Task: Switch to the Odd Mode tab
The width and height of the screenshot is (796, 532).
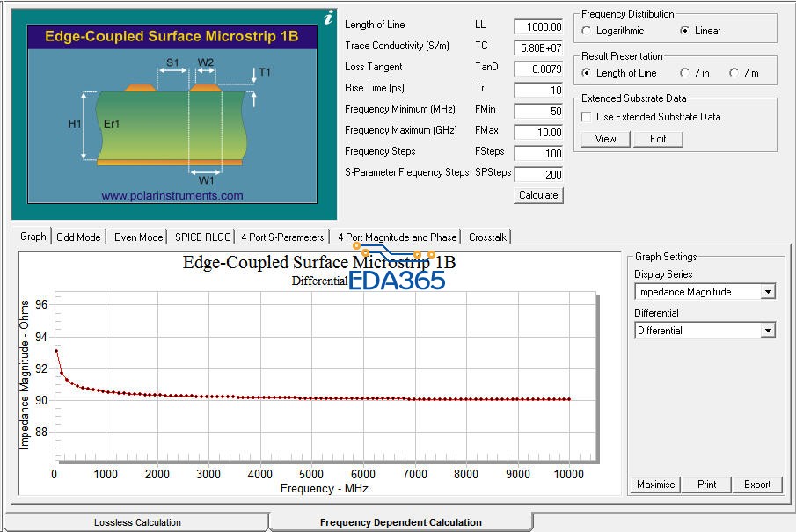Action: (x=78, y=237)
